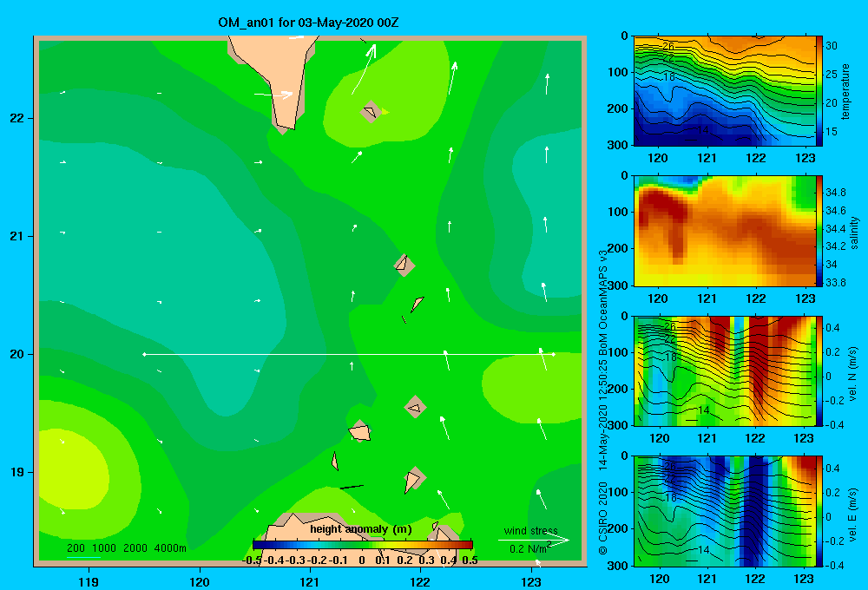Click the 15 tick on temperature scale
The height and width of the screenshot is (590, 868).
pos(832,132)
